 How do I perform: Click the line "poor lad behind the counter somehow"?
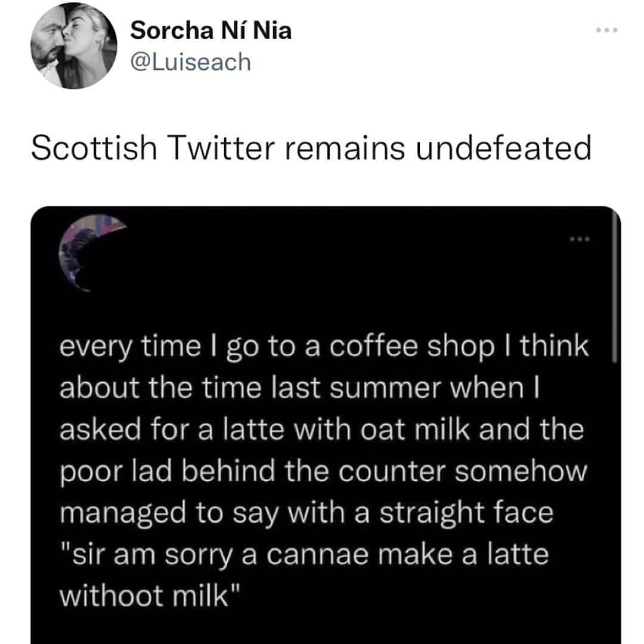pyautogui.click(x=323, y=471)
